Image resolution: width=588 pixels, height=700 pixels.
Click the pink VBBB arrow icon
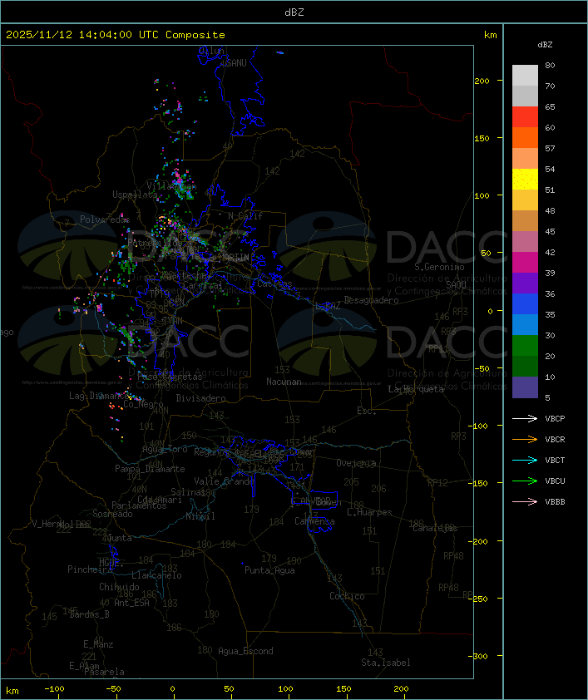(x=525, y=502)
